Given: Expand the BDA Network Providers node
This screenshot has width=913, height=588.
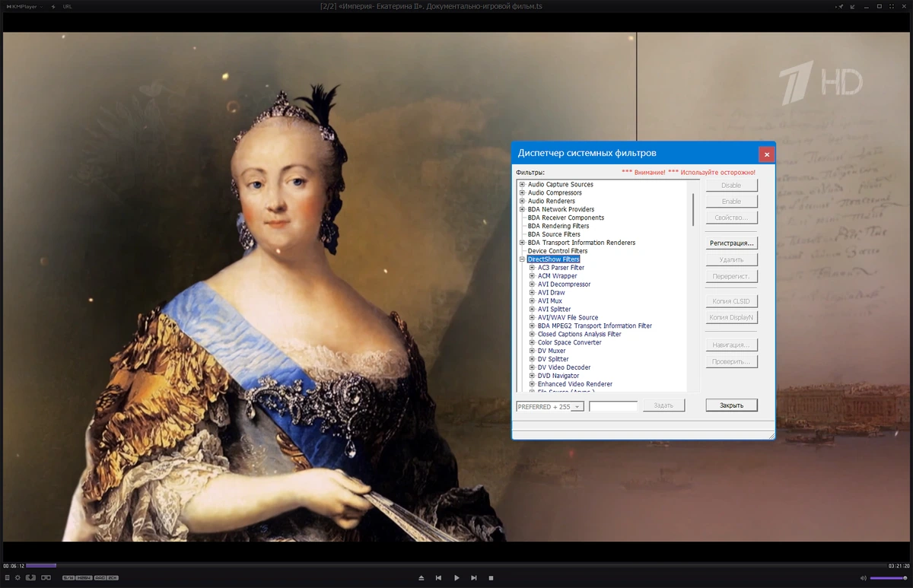Looking at the screenshot, I should point(522,210).
